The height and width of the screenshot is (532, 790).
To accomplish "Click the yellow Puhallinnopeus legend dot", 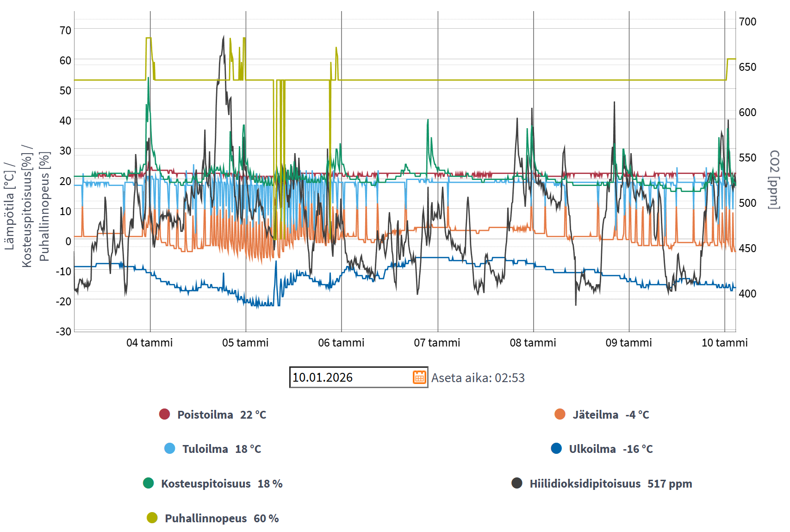I will (152, 518).
